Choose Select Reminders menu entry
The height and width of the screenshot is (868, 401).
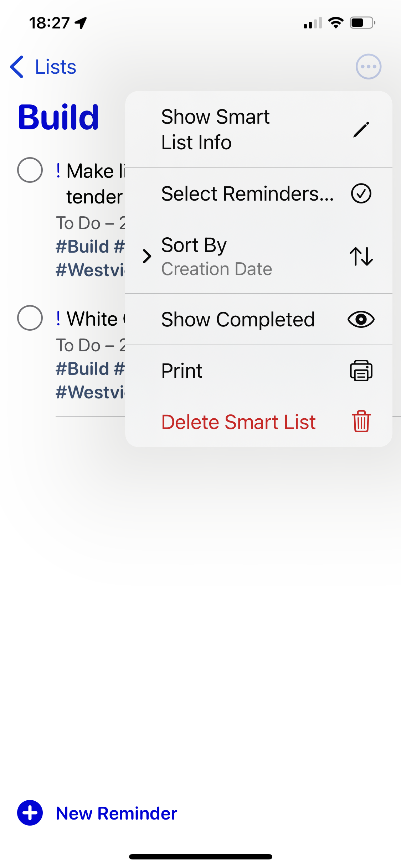(x=247, y=193)
